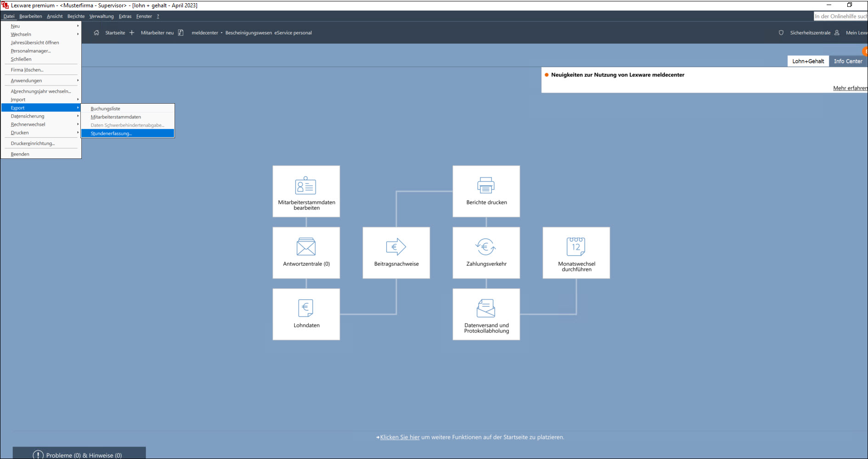
Task: Open the Beitragsnachweise arrow tile
Action: click(x=396, y=253)
